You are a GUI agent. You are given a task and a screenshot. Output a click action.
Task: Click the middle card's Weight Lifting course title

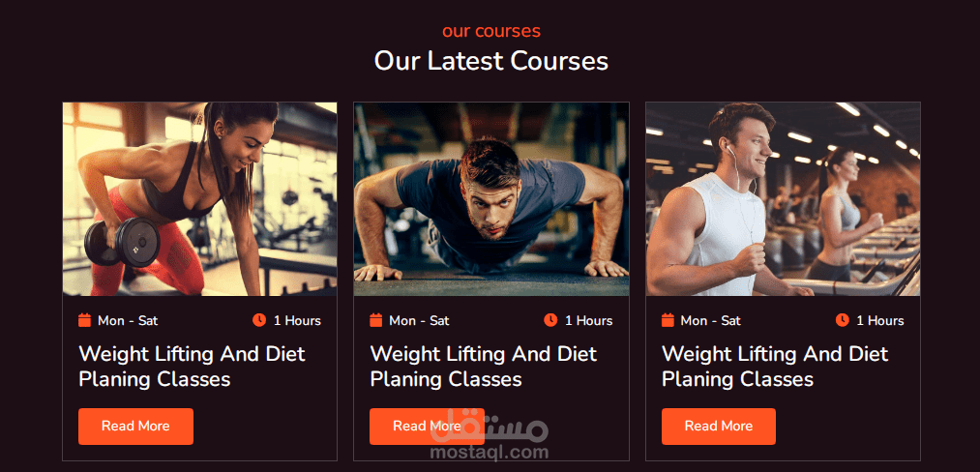(483, 367)
